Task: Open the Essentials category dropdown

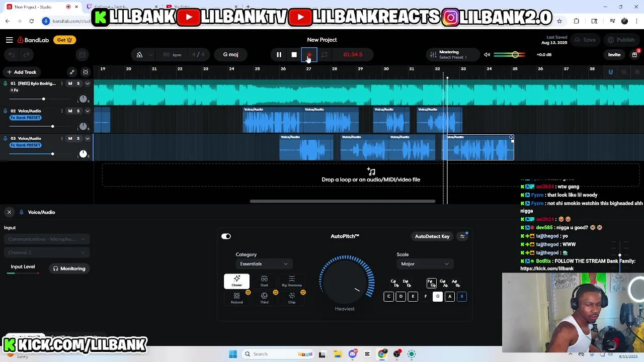Action: pos(264,264)
